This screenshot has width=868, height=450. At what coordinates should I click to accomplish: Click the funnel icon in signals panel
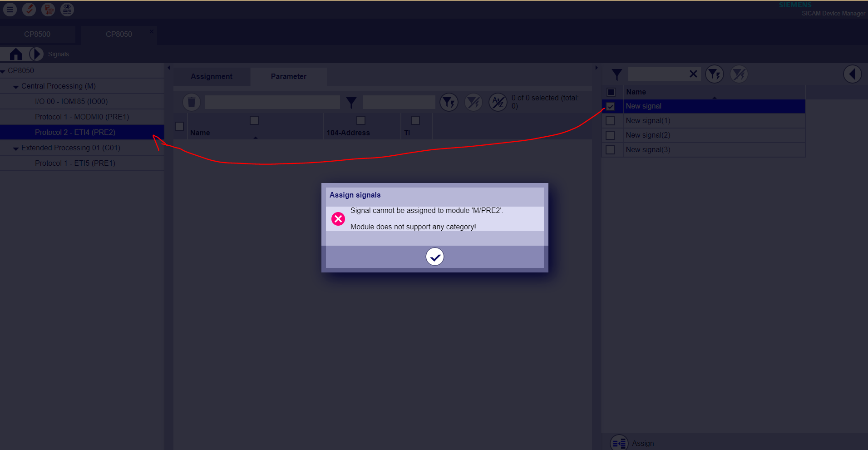(616, 74)
